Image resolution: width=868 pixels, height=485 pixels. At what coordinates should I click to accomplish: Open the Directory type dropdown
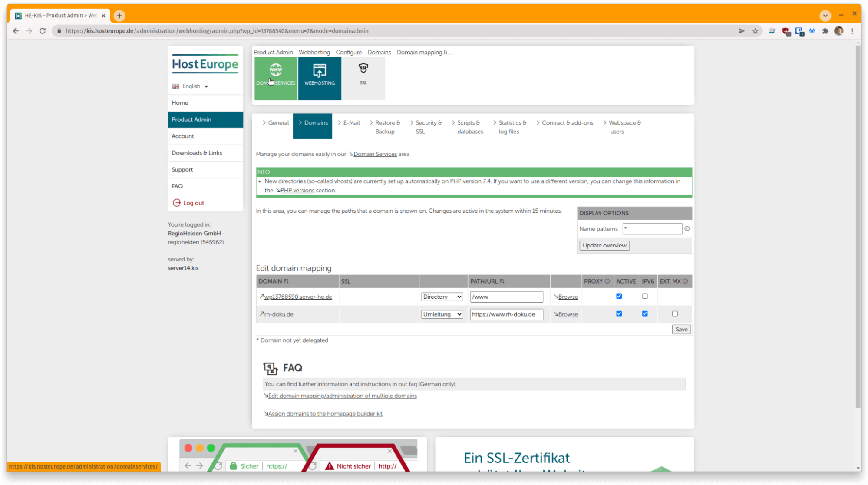(x=442, y=297)
